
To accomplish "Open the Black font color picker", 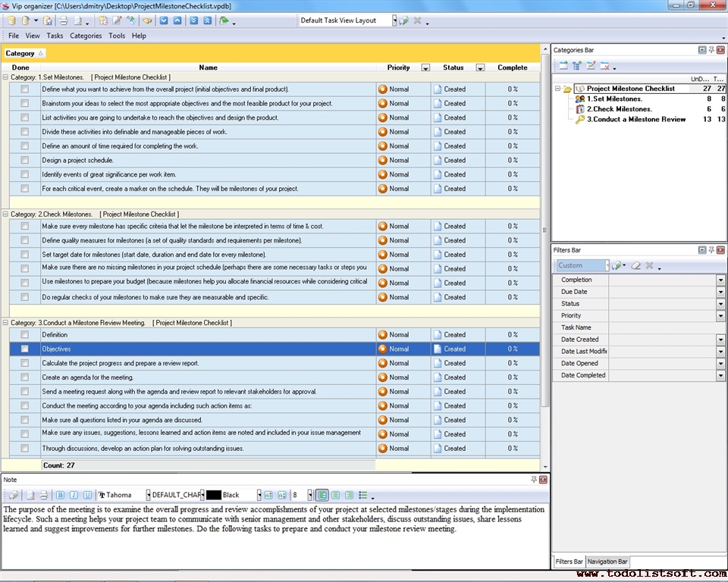I will tap(259, 495).
